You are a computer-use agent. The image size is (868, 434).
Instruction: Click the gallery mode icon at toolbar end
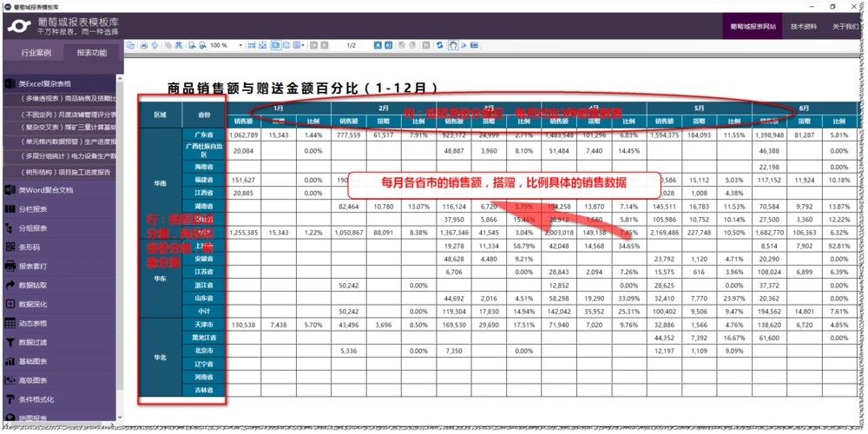tap(475, 45)
